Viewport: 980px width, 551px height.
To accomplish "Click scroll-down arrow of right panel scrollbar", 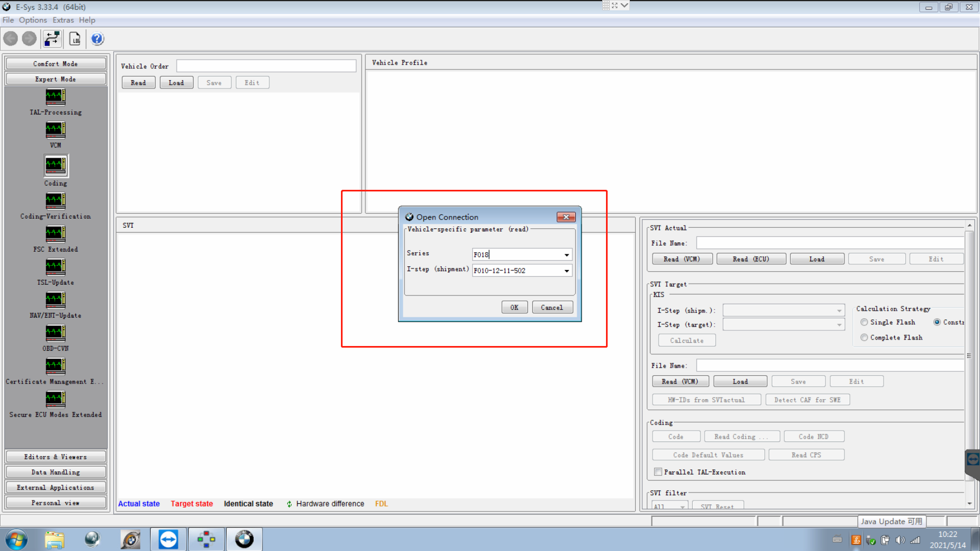I will (970, 503).
